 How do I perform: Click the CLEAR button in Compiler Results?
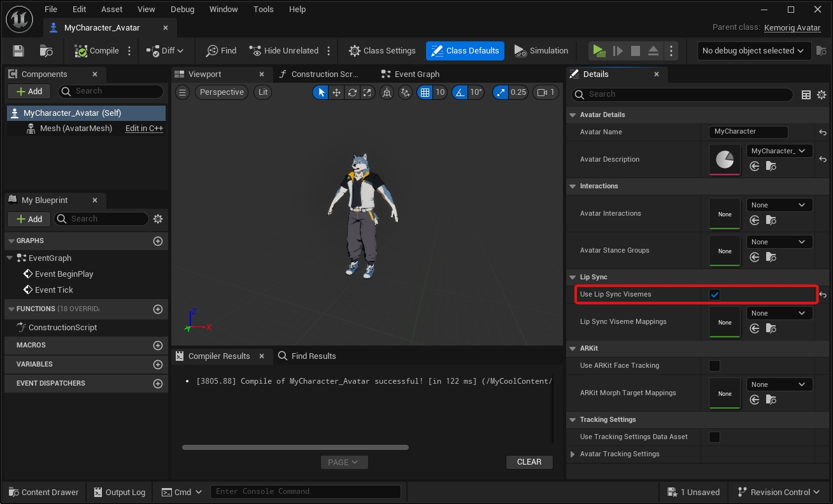(x=529, y=462)
